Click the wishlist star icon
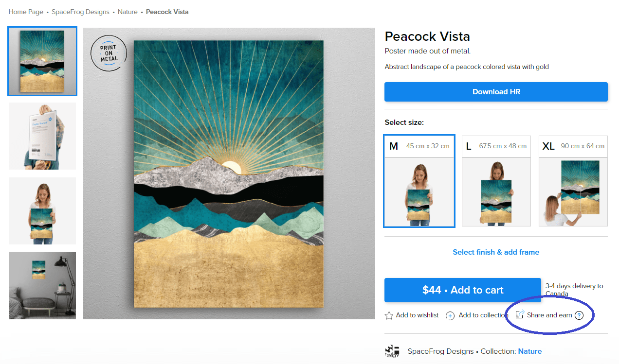 (389, 315)
